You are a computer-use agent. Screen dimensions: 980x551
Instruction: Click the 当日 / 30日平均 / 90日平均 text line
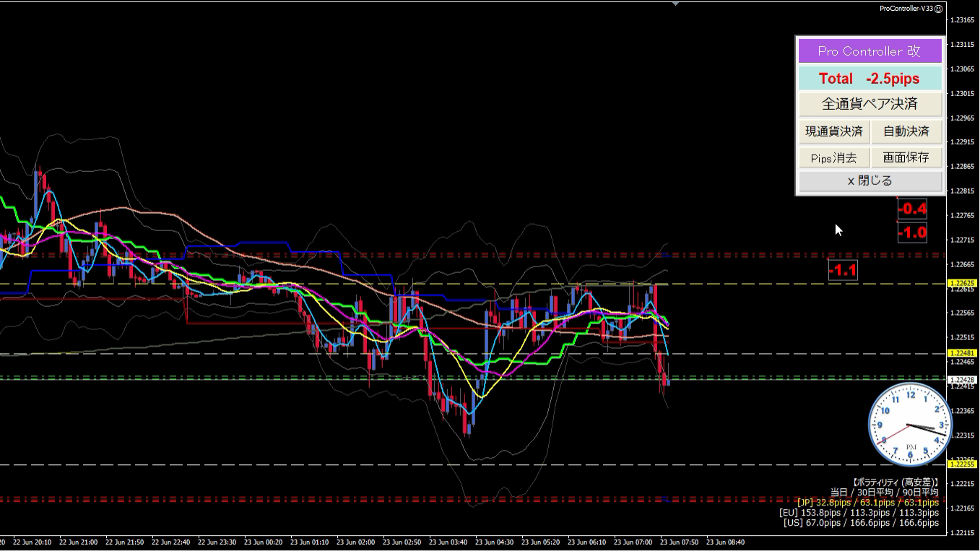884,492
